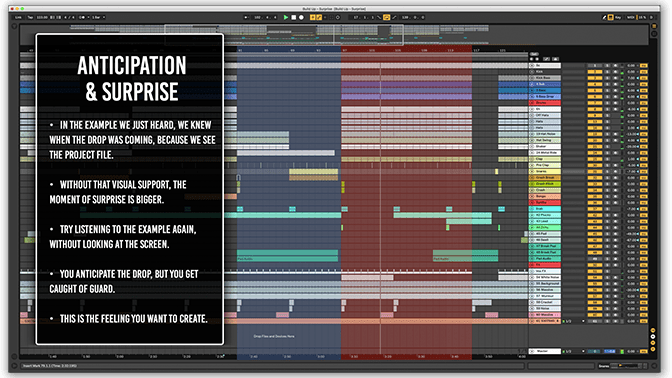Start playback with the green Play button
The width and height of the screenshot is (672, 378).
(x=286, y=18)
